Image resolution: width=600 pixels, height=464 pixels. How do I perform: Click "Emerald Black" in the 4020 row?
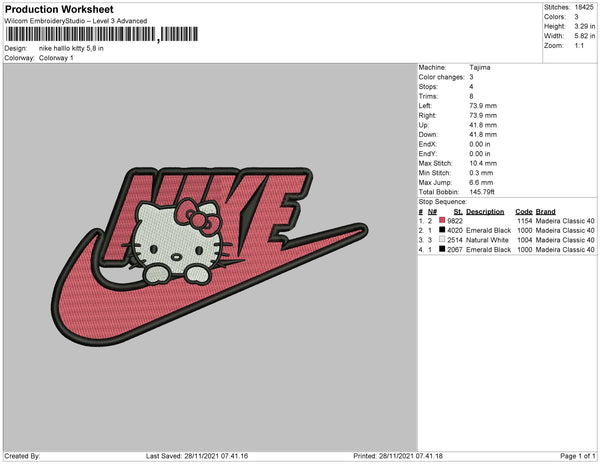point(488,231)
